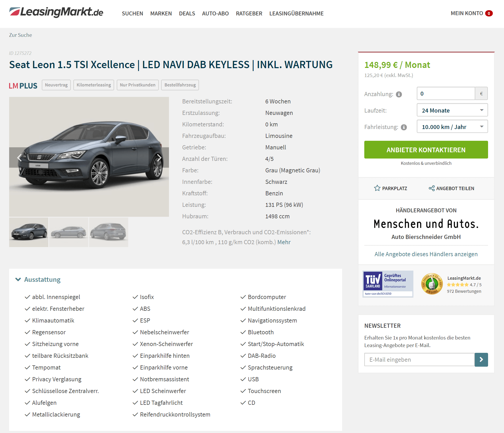This screenshot has height=433, width=504.
Task: Focus the Anzahlung amount field
Action: coord(446,93)
